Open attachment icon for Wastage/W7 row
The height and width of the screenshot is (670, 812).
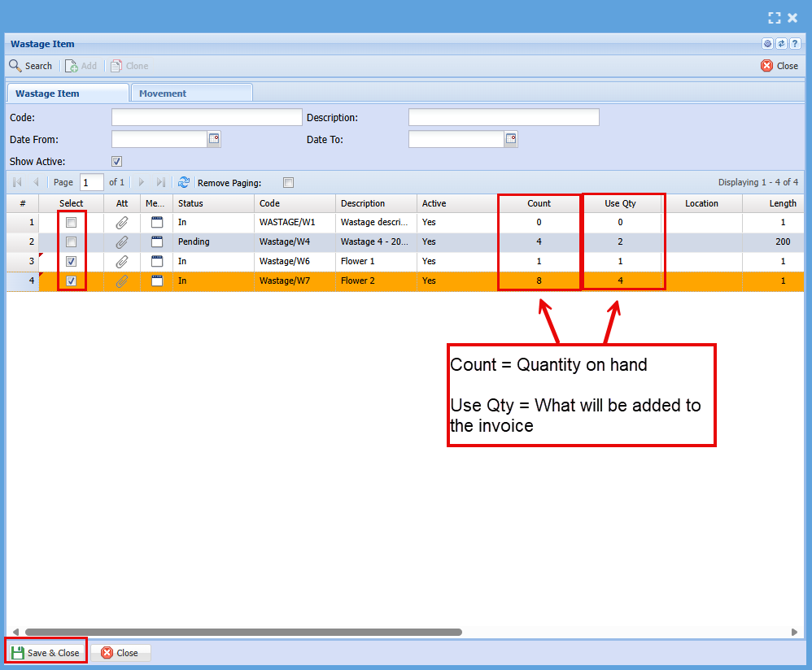[x=122, y=281]
